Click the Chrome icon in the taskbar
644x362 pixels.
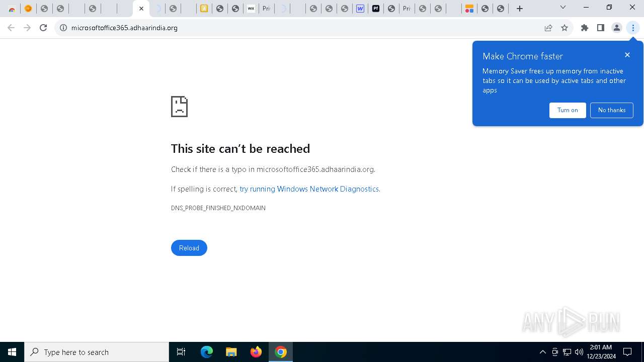pos(281,352)
